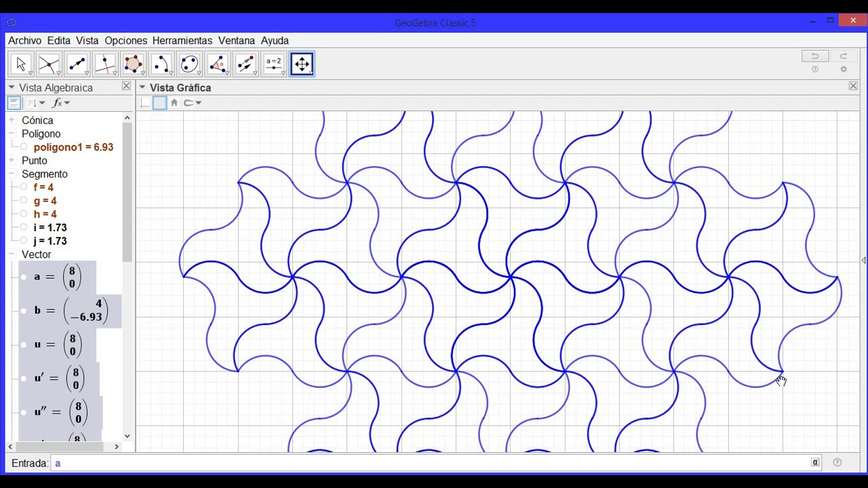
Task: Click the algebra panel vertical scrollbar
Action: 127,192
